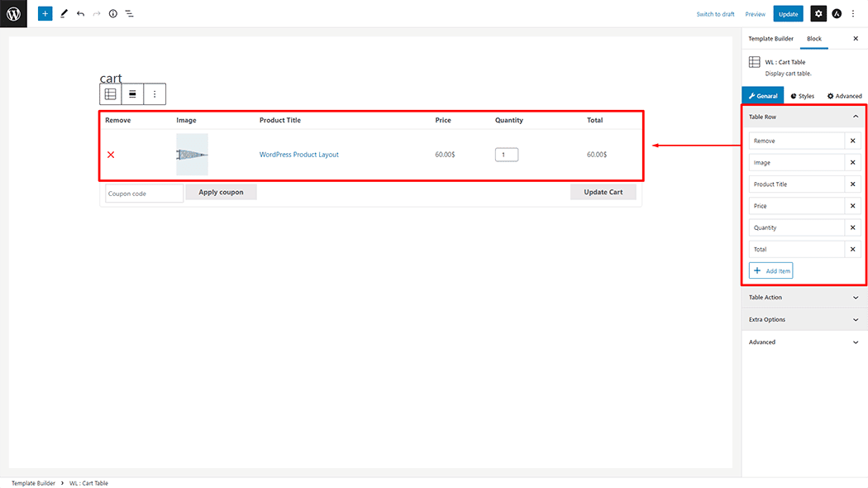The width and height of the screenshot is (868, 488).
Task: Expand the Table Action panel
Action: [804, 298]
